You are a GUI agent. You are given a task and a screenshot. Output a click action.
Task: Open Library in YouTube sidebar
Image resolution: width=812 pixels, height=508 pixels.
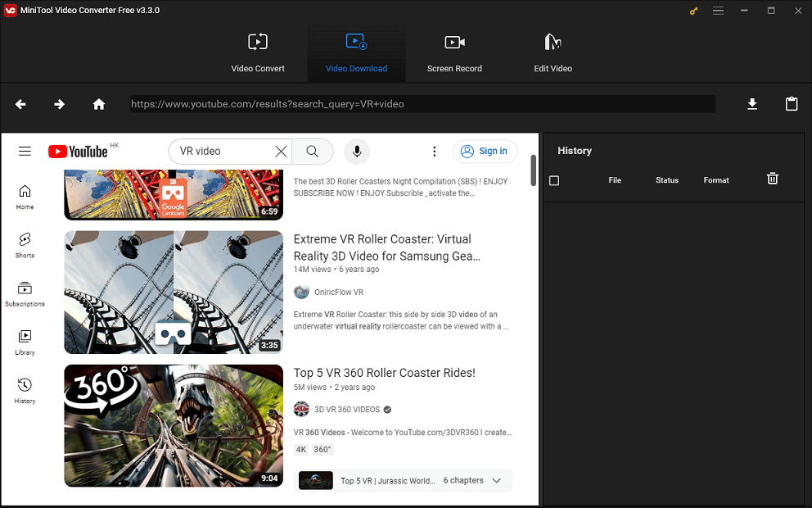point(25,342)
